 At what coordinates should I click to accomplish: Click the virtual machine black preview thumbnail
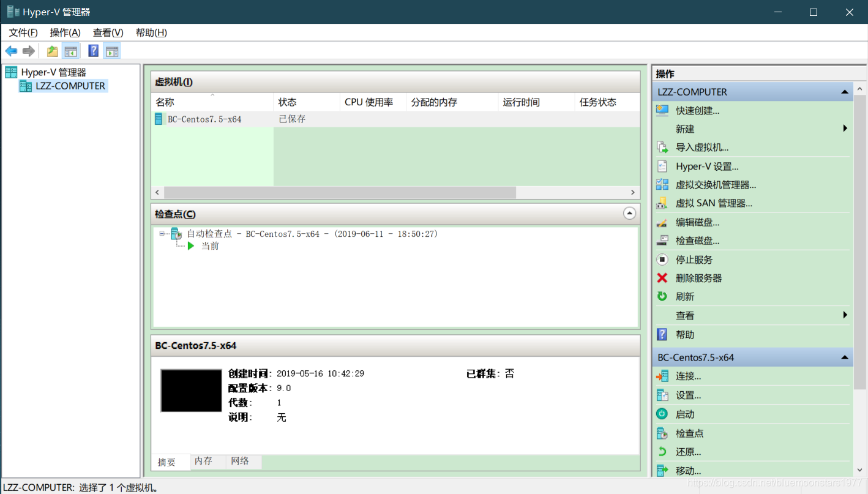(x=191, y=391)
